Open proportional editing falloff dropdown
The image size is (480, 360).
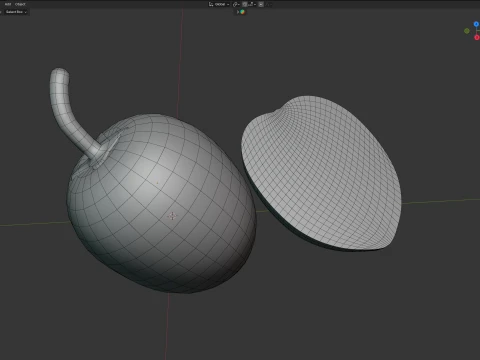pos(268,4)
